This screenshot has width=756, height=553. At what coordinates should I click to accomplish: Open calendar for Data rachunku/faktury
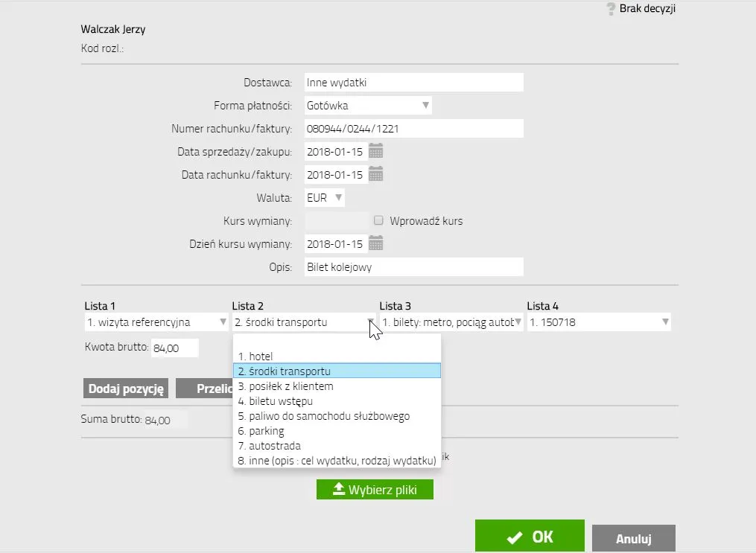click(376, 175)
